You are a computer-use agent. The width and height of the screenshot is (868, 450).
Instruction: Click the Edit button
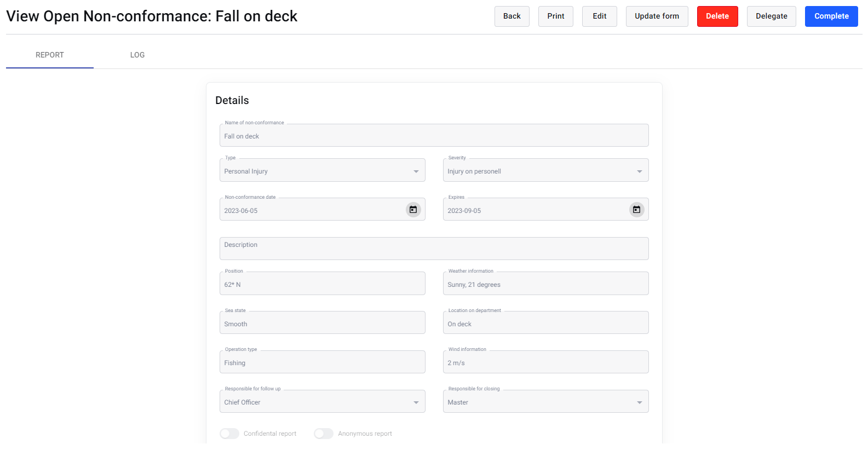click(600, 16)
